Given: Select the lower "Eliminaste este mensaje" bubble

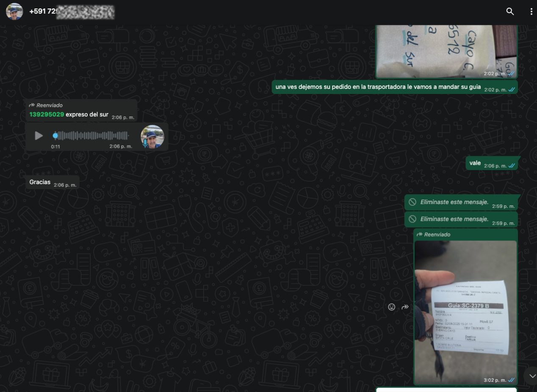Looking at the screenshot, I should coord(454,219).
